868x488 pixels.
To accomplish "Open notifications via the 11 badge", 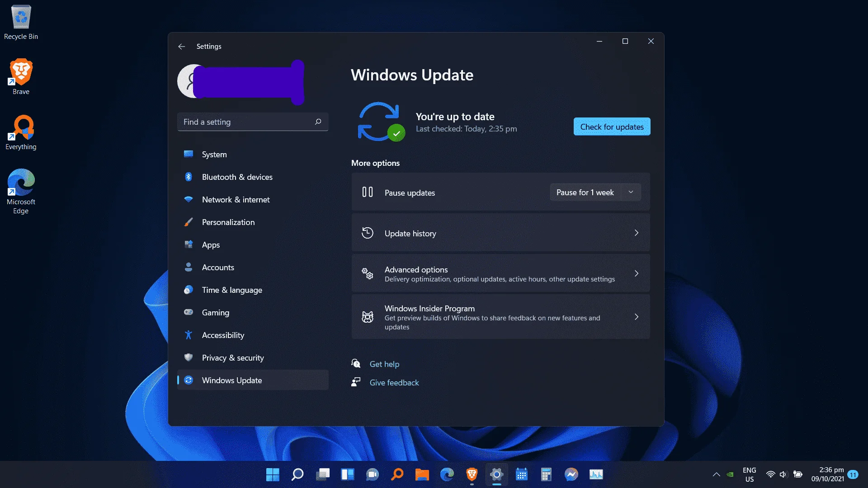I will pyautogui.click(x=853, y=474).
